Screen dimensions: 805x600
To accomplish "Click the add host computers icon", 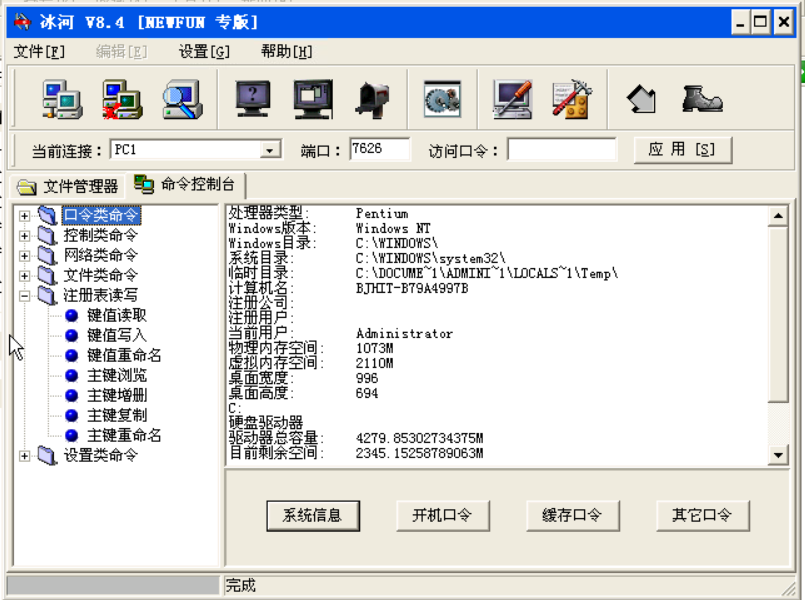I will [62, 100].
